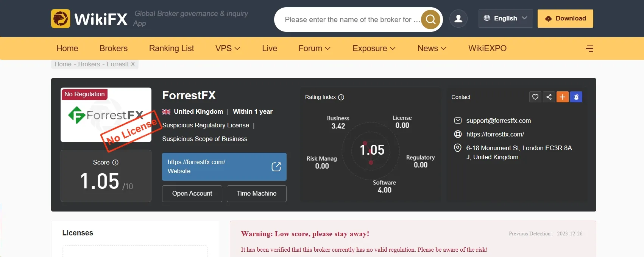Click the Within 1 year label

253,112
